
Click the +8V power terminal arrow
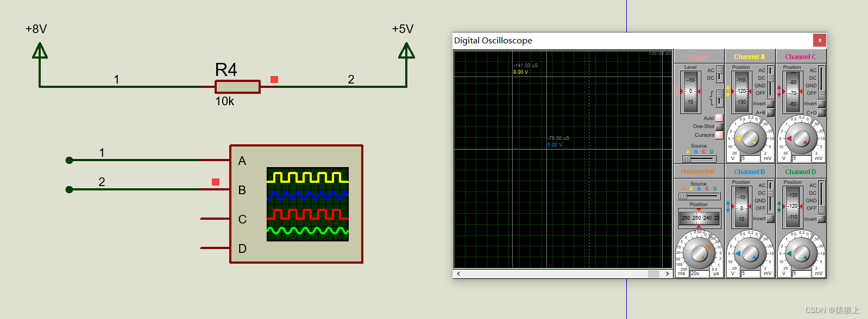(x=40, y=50)
